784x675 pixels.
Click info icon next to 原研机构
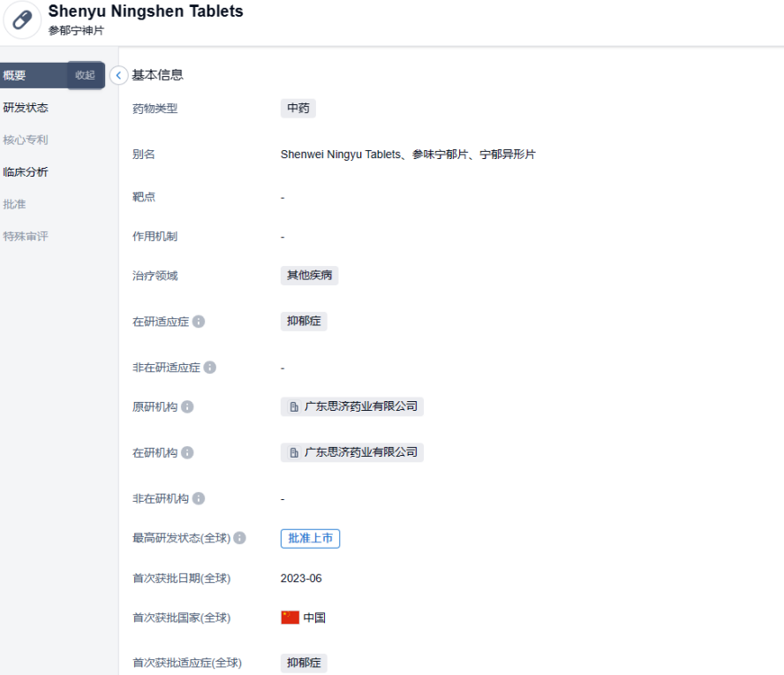pos(187,407)
